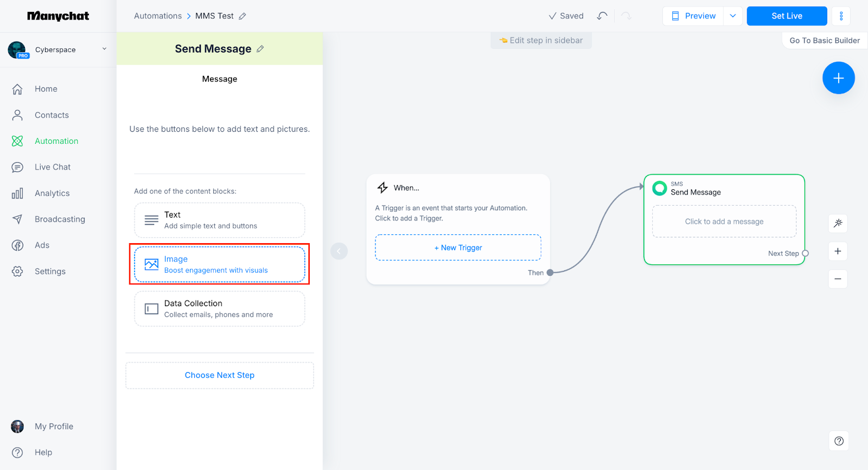
Task: Collapse the sidebar panel with arrow
Action: 339,251
